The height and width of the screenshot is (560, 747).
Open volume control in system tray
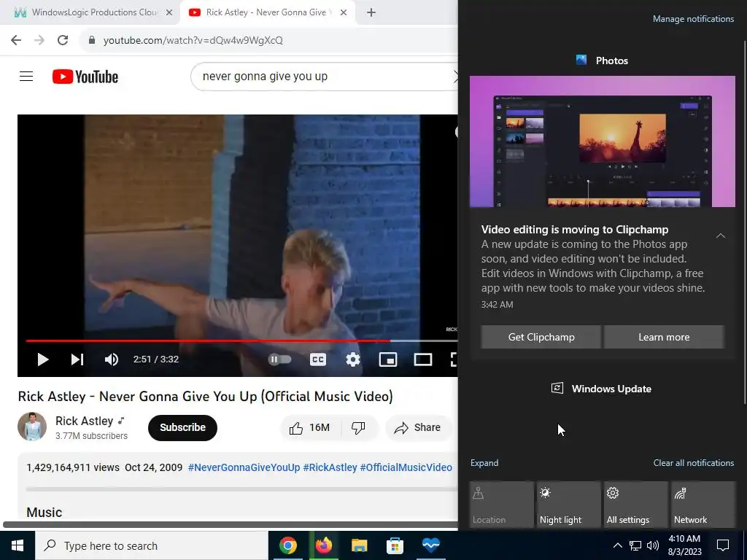[x=653, y=545]
